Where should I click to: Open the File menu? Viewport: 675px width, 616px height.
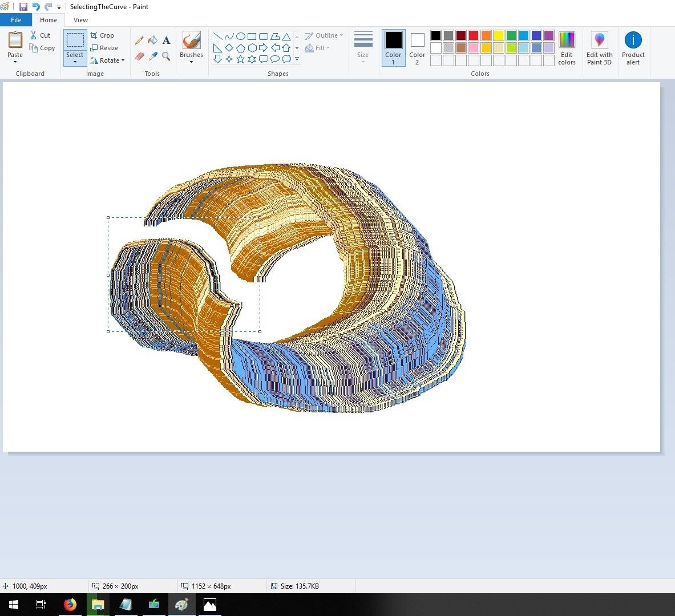[x=15, y=19]
